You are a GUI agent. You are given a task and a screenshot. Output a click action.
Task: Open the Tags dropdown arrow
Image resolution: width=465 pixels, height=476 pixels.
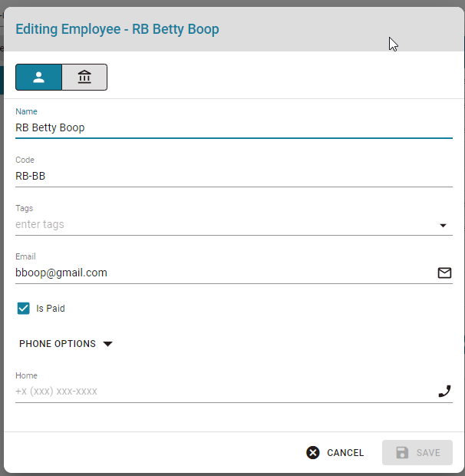443,225
